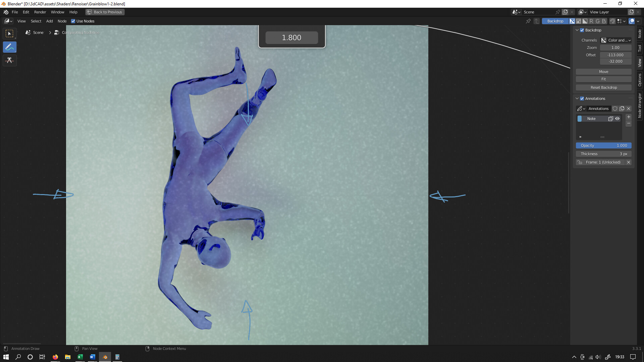
Task: Click the Move backdrop button
Action: 604,72
